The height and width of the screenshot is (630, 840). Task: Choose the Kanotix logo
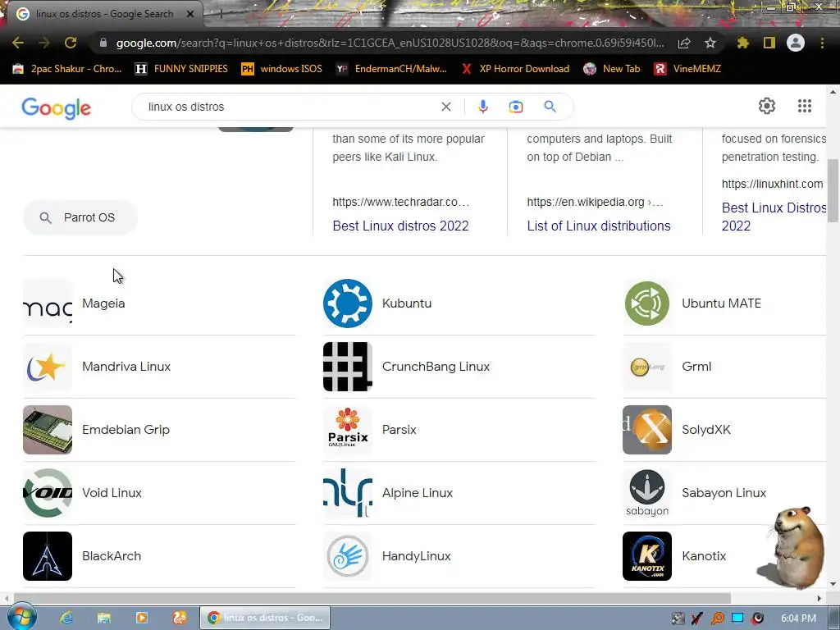coord(647,556)
